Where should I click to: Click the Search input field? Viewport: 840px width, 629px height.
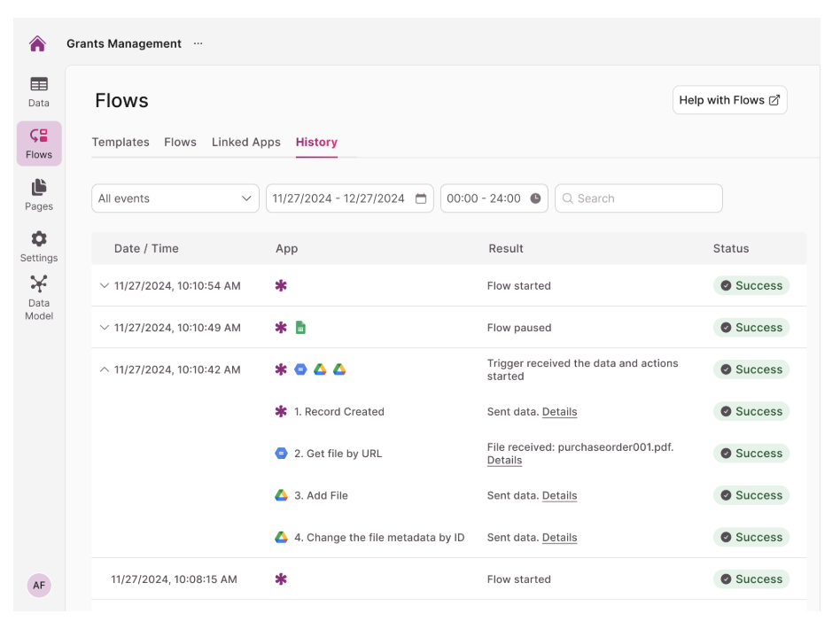pyautogui.click(x=639, y=198)
